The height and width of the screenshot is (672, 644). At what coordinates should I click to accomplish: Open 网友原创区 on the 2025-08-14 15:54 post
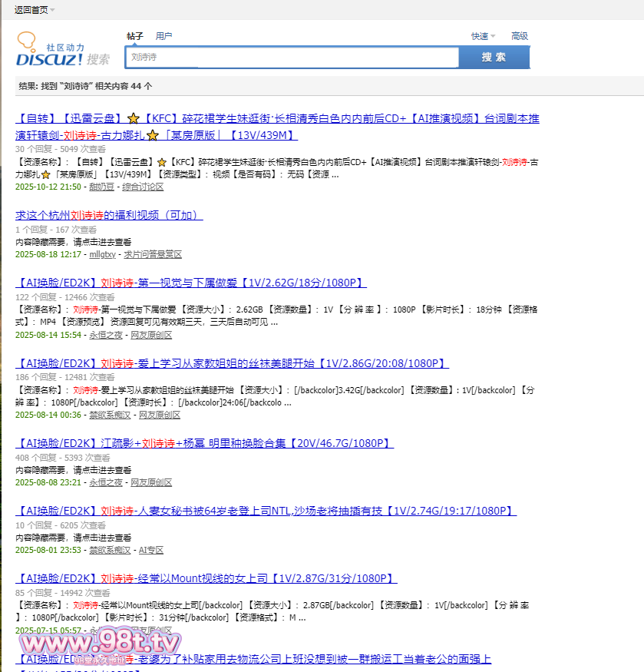click(151, 335)
